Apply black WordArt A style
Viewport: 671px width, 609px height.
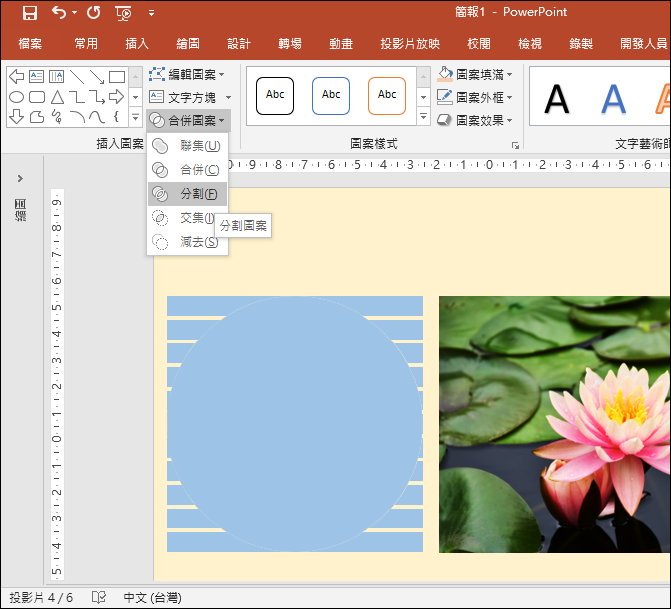pyautogui.click(x=556, y=99)
